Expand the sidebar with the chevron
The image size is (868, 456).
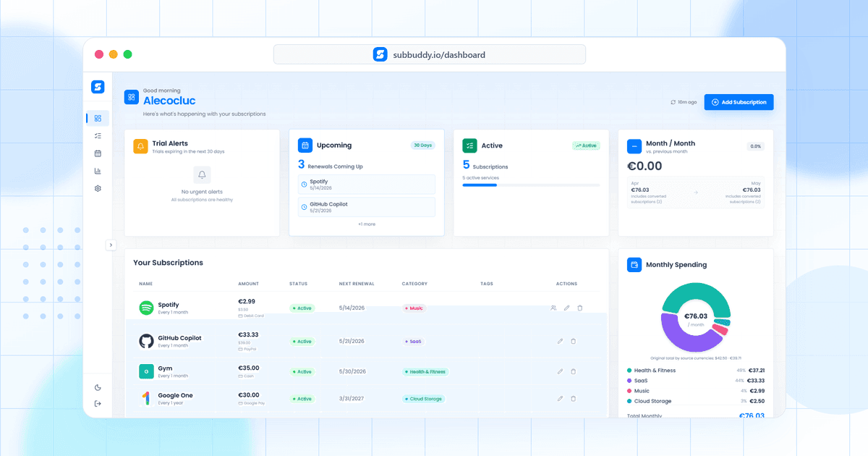click(111, 245)
